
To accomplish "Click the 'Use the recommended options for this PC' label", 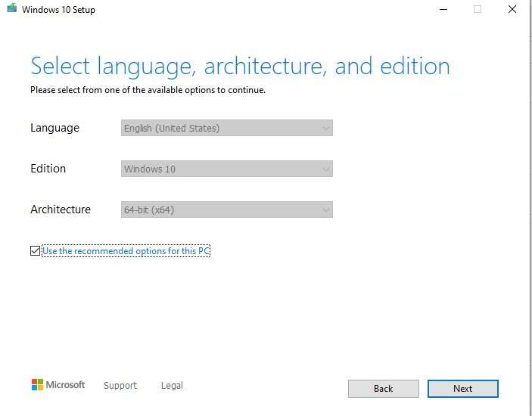I will (x=126, y=251).
